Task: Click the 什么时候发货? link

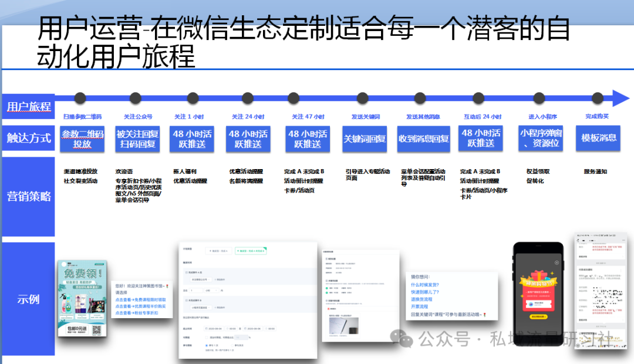Action: tap(425, 285)
